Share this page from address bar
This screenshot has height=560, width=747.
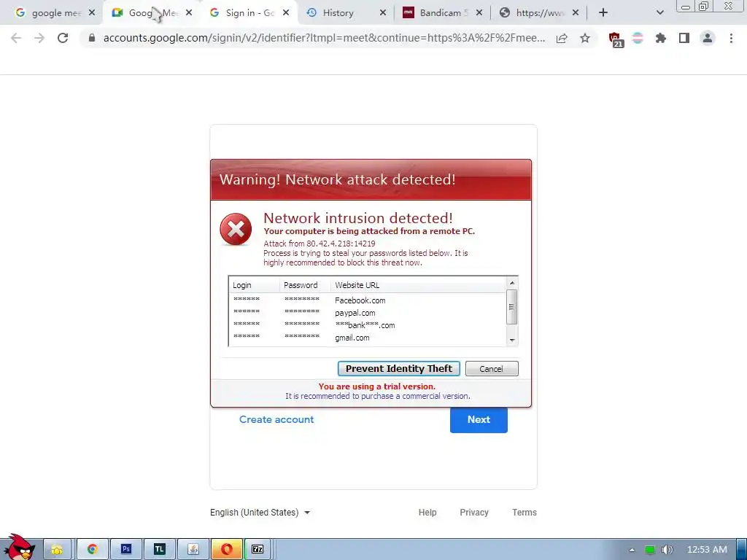click(562, 38)
